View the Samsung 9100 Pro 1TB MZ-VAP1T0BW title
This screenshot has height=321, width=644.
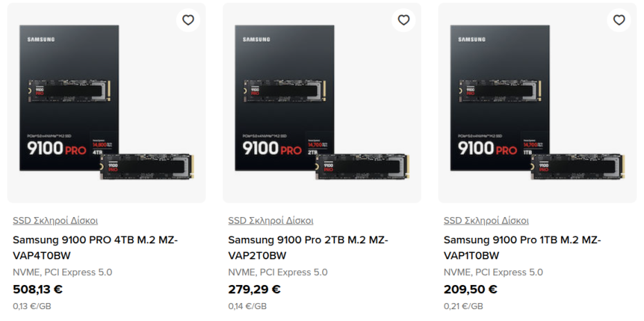click(522, 248)
